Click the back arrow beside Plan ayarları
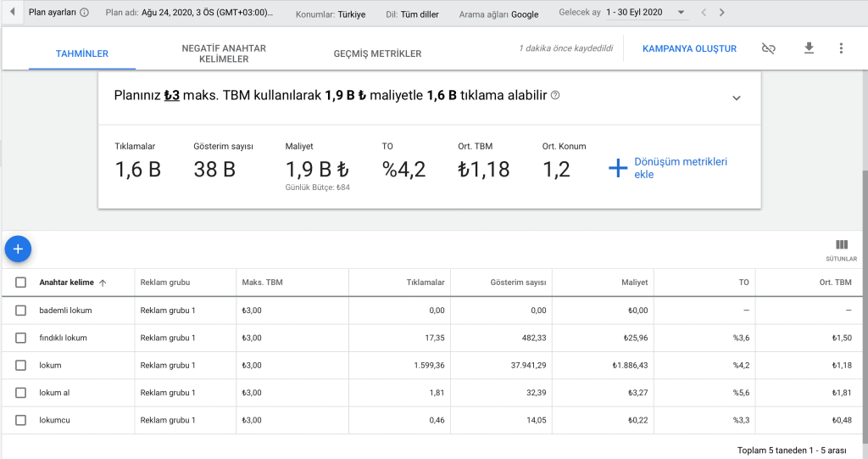868x459 pixels. click(12, 12)
